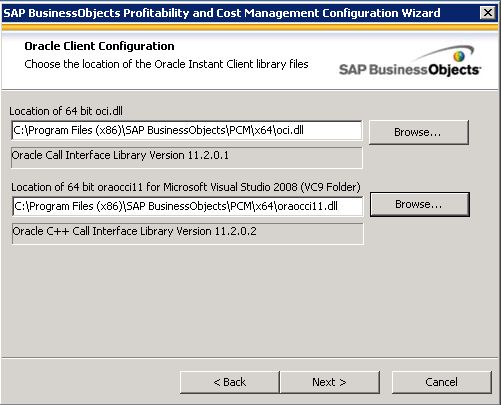The height and width of the screenshot is (405, 501).
Task: Cancel the configuration wizard
Action: click(442, 382)
